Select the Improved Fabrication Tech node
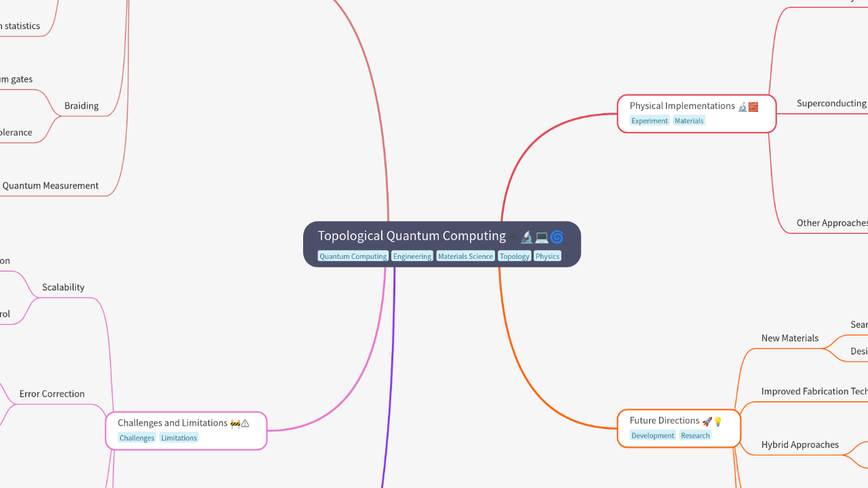The width and height of the screenshot is (868, 488). [814, 391]
